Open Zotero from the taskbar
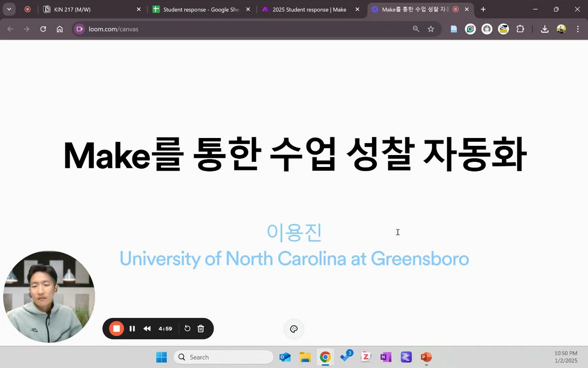Image resolution: width=588 pixels, height=368 pixels. pyautogui.click(x=366, y=357)
